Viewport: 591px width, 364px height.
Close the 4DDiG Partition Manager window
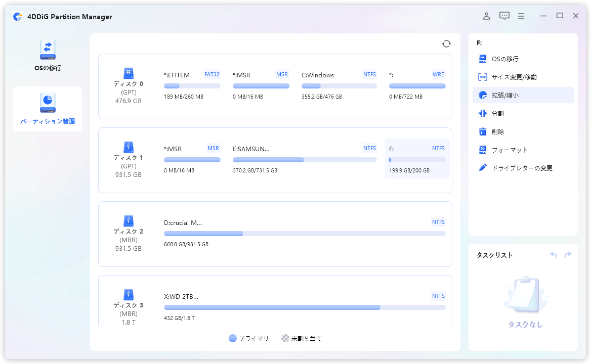coord(575,16)
